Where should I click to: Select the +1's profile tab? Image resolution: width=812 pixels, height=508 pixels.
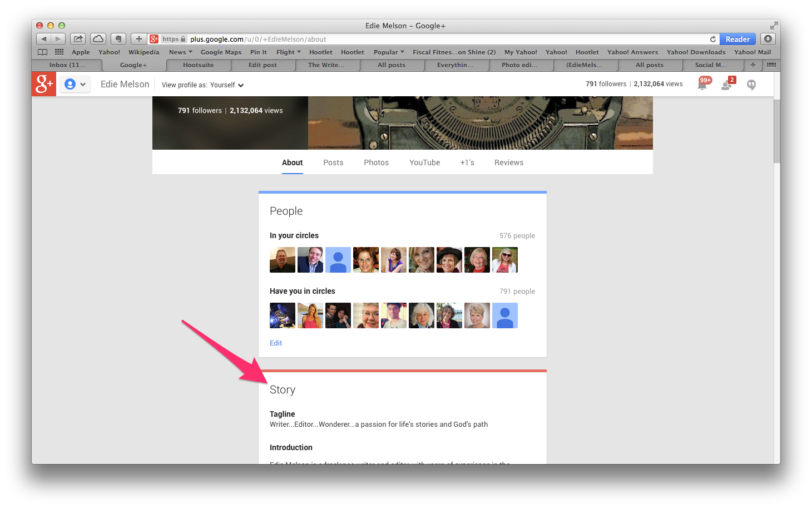click(467, 162)
